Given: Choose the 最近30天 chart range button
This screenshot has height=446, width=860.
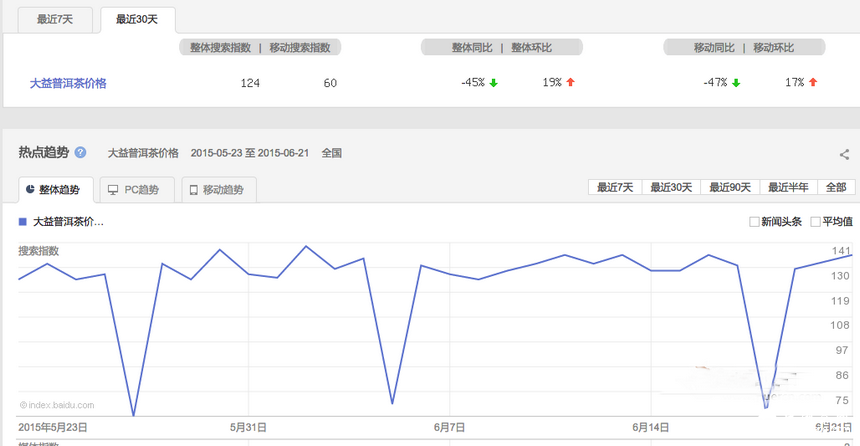Looking at the screenshot, I should pyautogui.click(x=671, y=188).
